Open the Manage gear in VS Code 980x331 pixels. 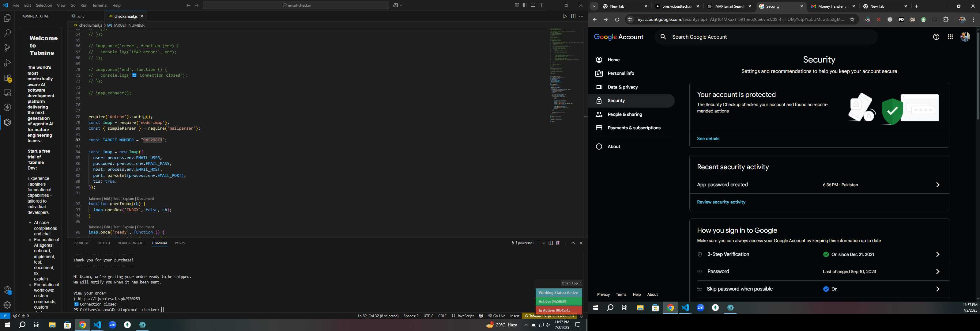7,305
